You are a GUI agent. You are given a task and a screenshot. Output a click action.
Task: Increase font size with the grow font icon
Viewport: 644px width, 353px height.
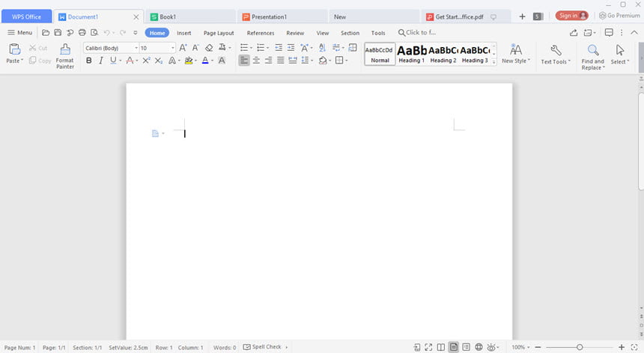183,48
